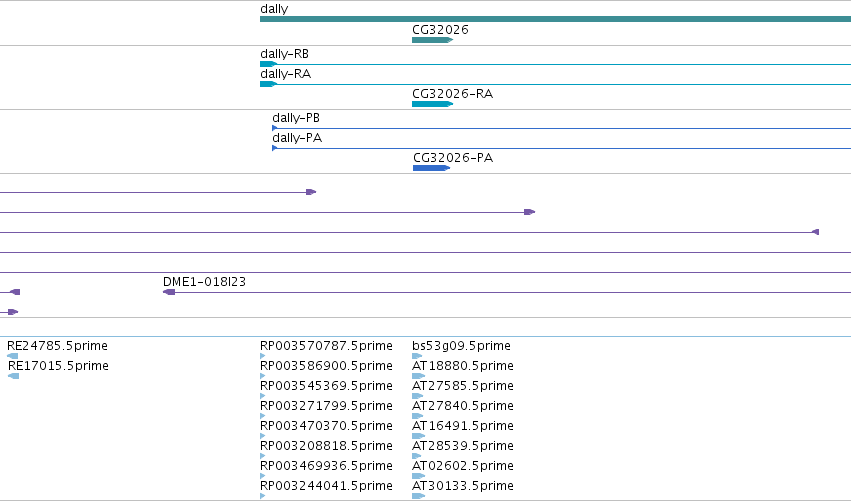This screenshot has height=501, width=851.
Task: Open AT18880.5prime feature label
Action: (463, 366)
